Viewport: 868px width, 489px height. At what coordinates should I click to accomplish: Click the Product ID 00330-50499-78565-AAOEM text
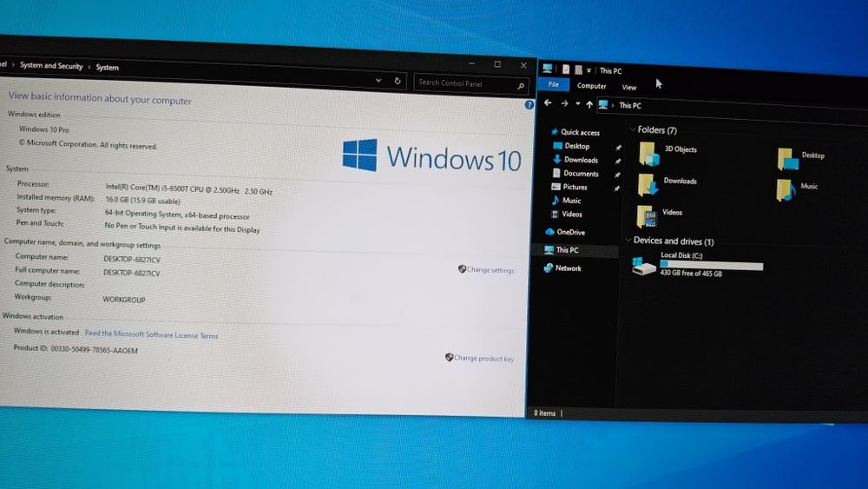76,349
